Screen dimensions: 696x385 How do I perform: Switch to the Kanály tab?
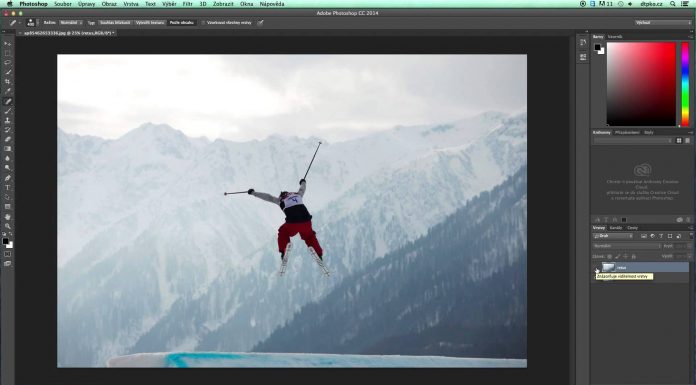616,228
